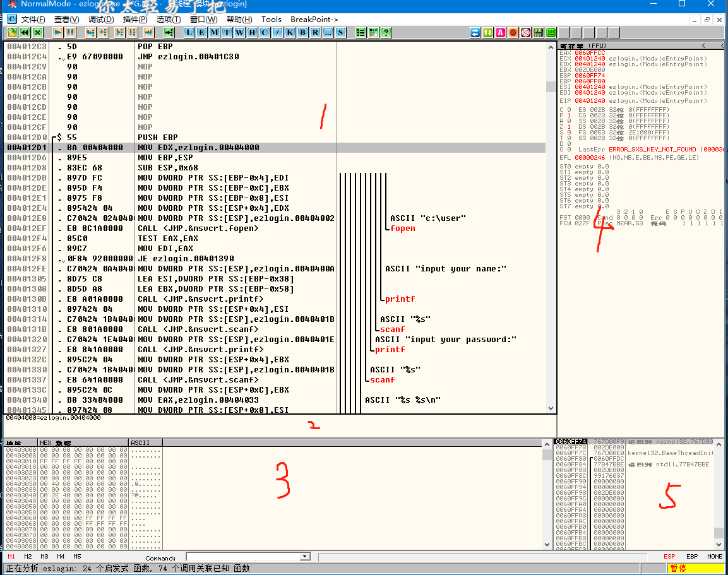
Task: Click the Open file toolbar icon
Action: pyautogui.click(x=11, y=32)
